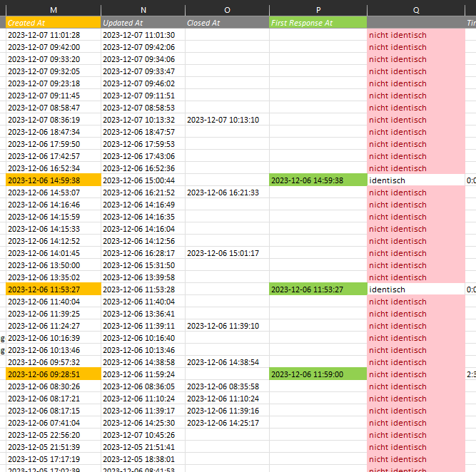Select Created At cell 2023-12-06 14:12:52
This screenshot has height=472, width=476.
click(54, 241)
